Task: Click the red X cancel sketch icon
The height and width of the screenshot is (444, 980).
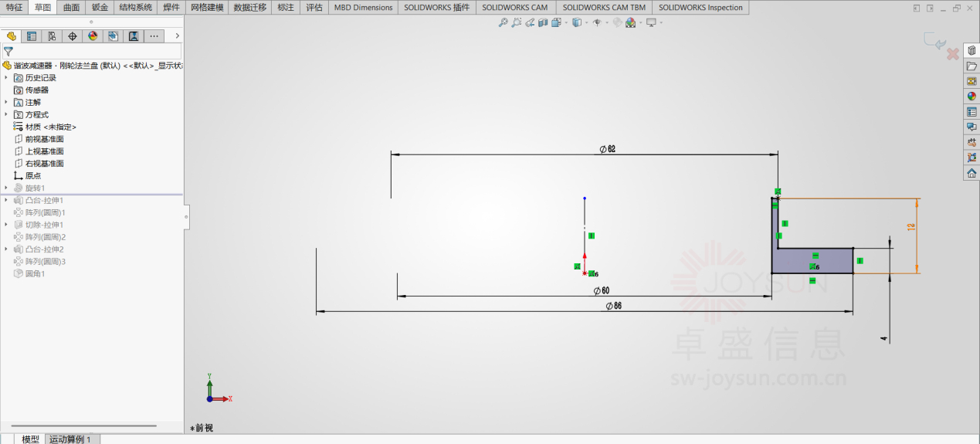Action: [953, 54]
